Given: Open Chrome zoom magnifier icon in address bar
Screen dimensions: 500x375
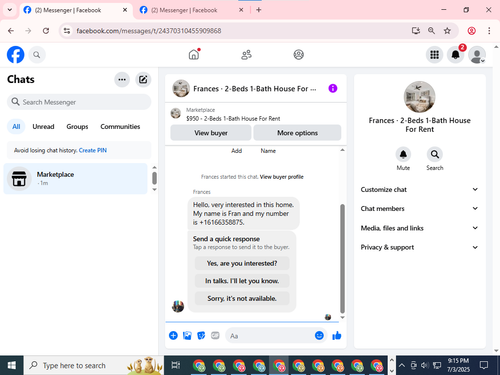Looking at the screenshot, I should 431,31.
